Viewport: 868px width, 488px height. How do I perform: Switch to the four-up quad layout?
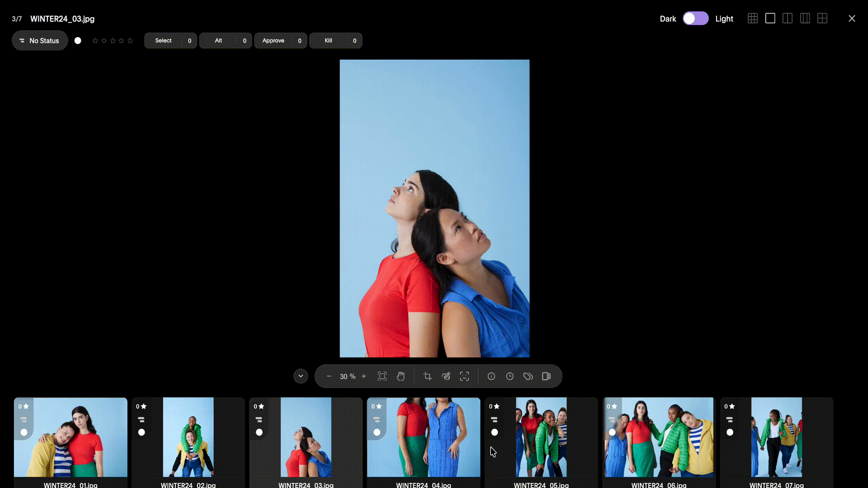click(822, 19)
